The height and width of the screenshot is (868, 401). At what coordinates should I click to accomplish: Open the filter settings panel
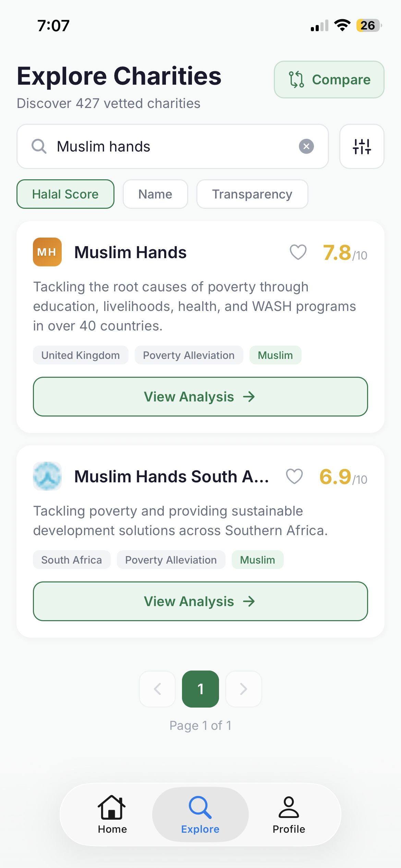tap(362, 146)
